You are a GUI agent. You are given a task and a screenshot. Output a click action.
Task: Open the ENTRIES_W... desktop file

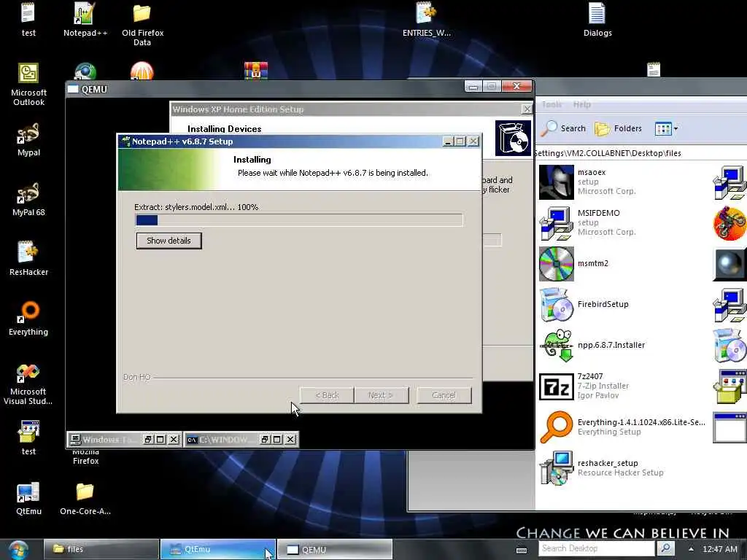coord(426,19)
